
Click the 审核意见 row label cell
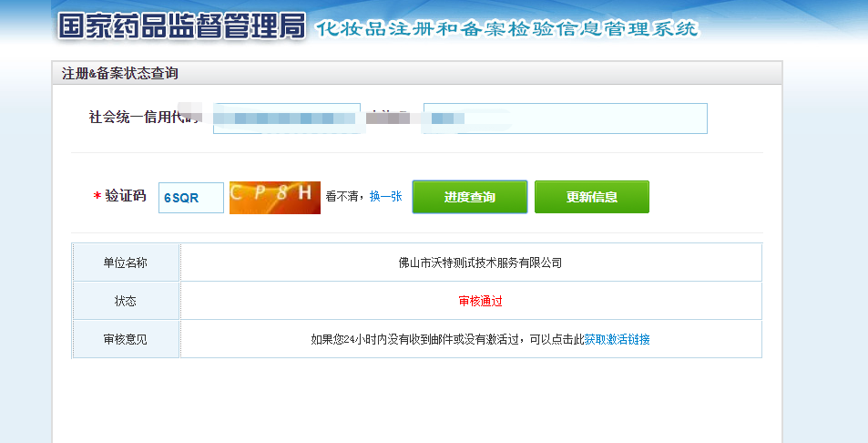[x=126, y=339]
